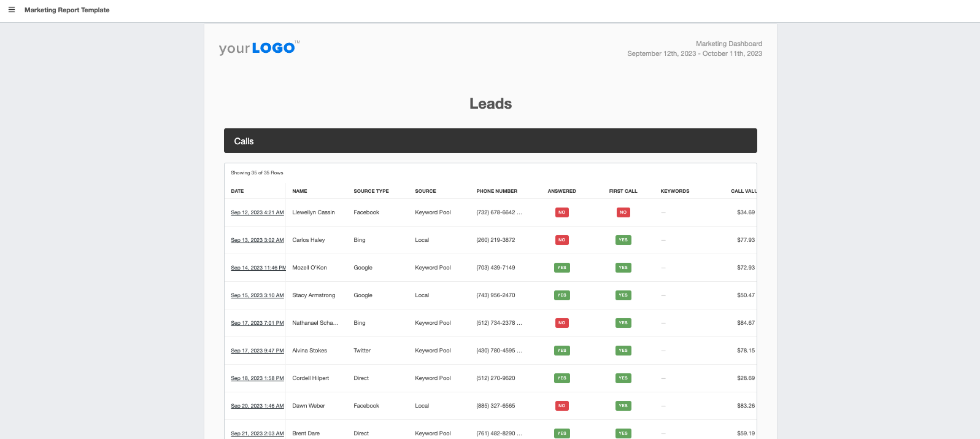Sort by the SOURCE TYPE column header

point(371,191)
